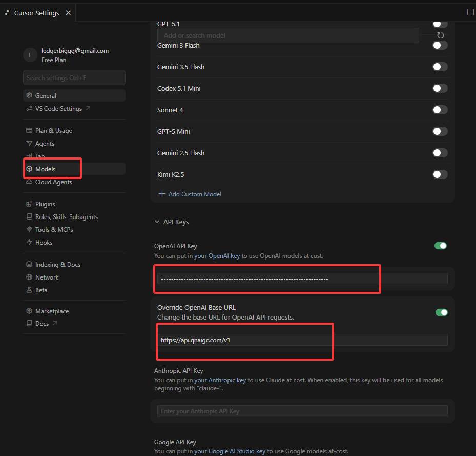The image size is (476, 456).
Task: Click the Indexing & Docs database icon
Action: [29, 264]
